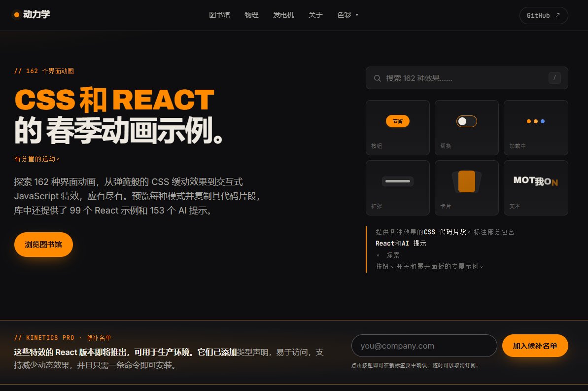Screen dimensions: 588x391
Task: Click the 浏览图书馆 button
Action: [x=43, y=245]
